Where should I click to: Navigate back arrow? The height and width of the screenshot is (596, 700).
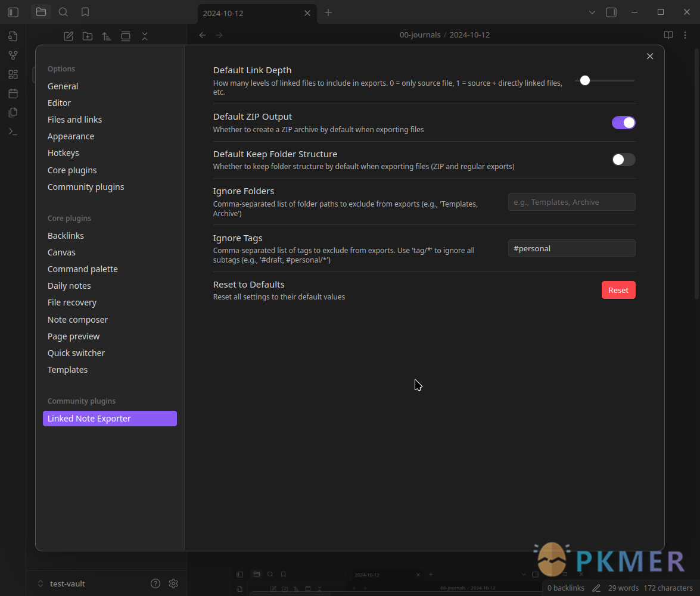(x=202, y=35)
